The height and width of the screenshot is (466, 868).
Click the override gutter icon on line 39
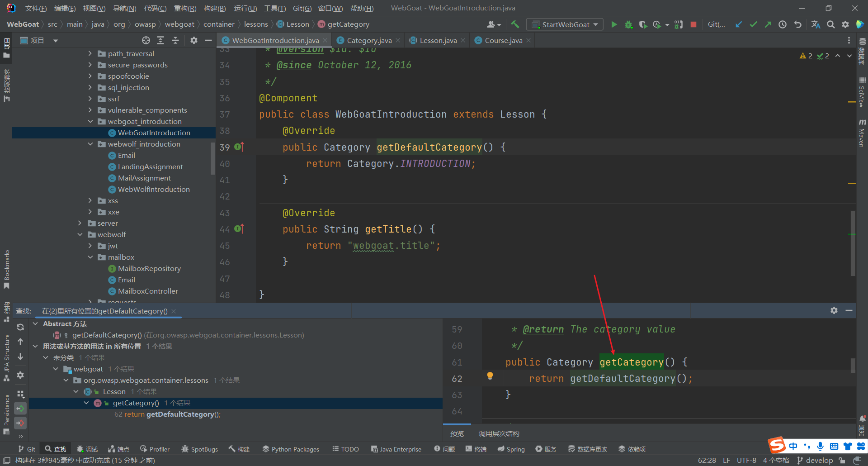pos(240,147)
